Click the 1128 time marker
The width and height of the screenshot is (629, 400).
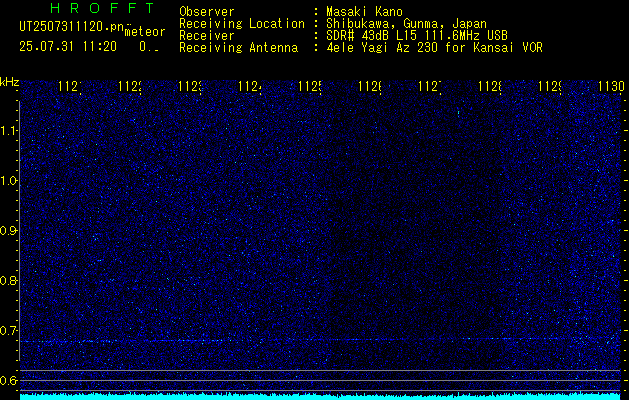tap(489, 86)
